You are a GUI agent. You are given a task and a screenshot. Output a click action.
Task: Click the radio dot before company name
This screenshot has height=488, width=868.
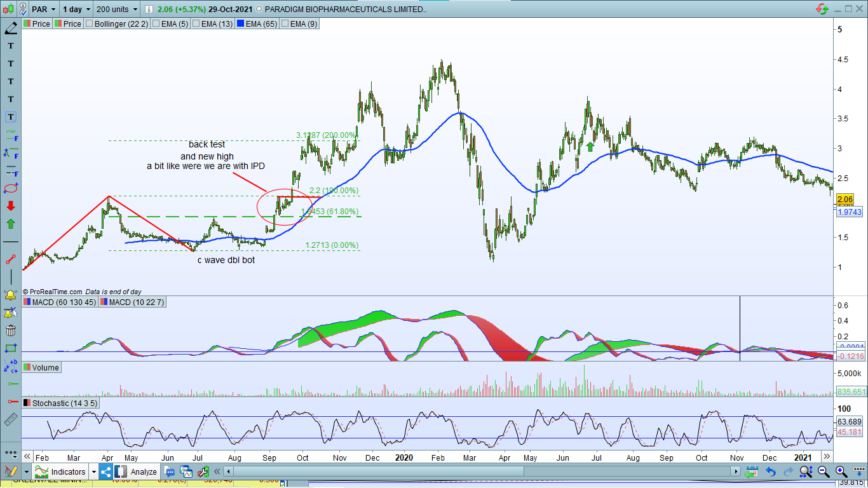(259, 10)
